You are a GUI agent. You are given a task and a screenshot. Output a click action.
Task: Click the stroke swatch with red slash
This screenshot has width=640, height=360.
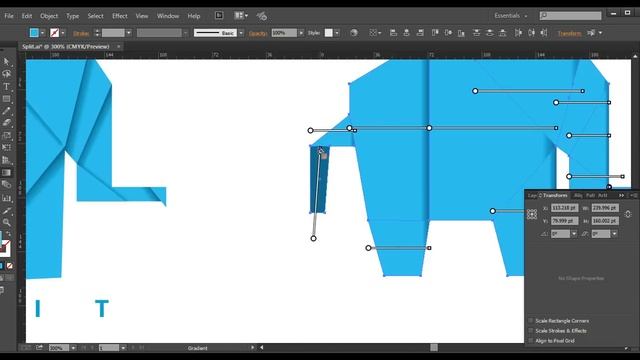coord(54,33)
